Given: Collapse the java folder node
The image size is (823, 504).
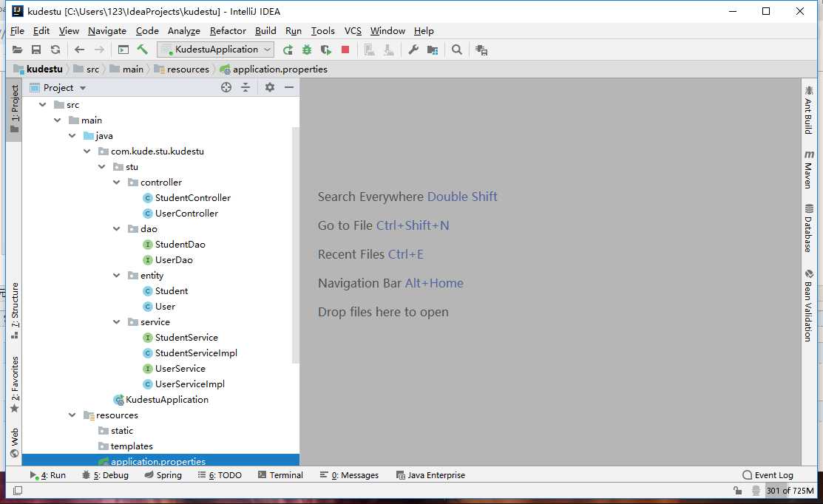Looking at the screenshot, I should point(72,136).
